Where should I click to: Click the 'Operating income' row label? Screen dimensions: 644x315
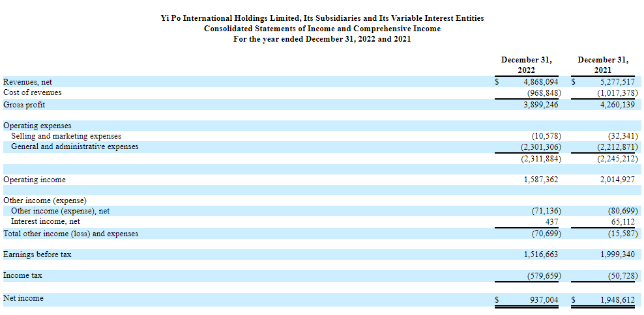[x=35, y=180]
